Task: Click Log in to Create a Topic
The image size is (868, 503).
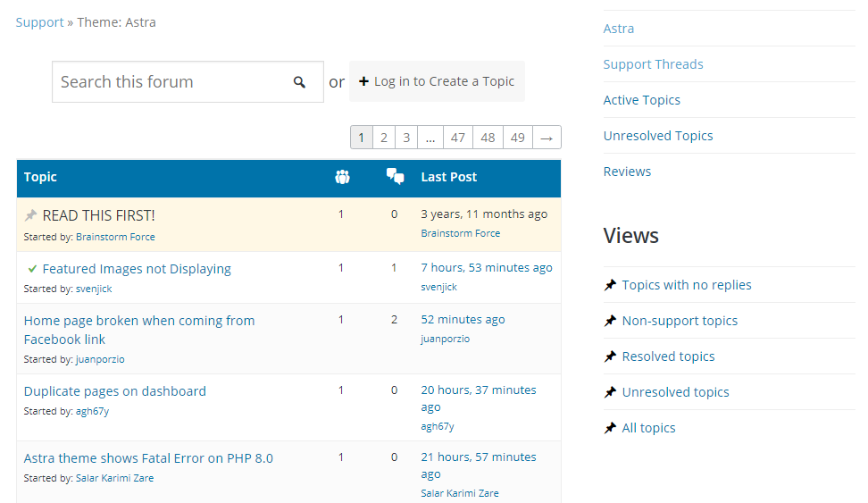Action: pos(437,81)
